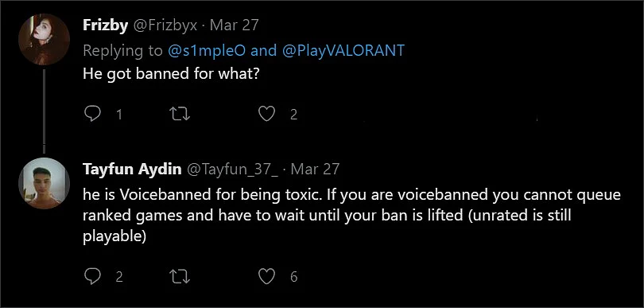This screenshot has height=308, width=644.
Task: Retweet Frizby's "He got banned" tweet
Action: click(180, 114)
